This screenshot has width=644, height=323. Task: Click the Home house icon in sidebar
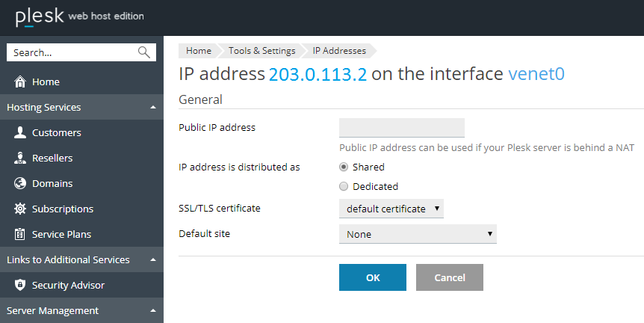point(20,82)
